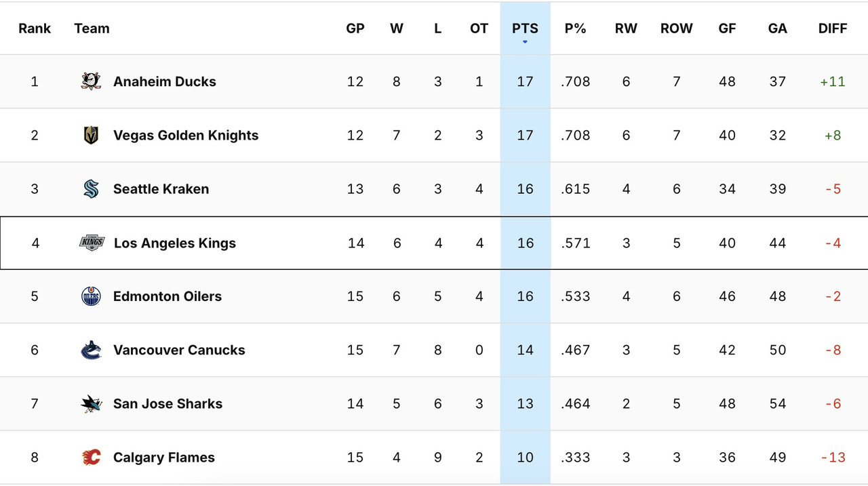The width and height of the screenshot is (868, 486).
Task: Click the Anaheim Ducks logo
Action: (x=90, y=81)
